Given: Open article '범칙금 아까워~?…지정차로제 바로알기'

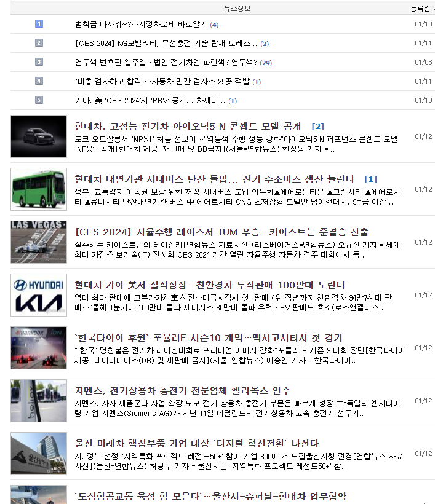Looking at the screenshot, I should (141, 25).
